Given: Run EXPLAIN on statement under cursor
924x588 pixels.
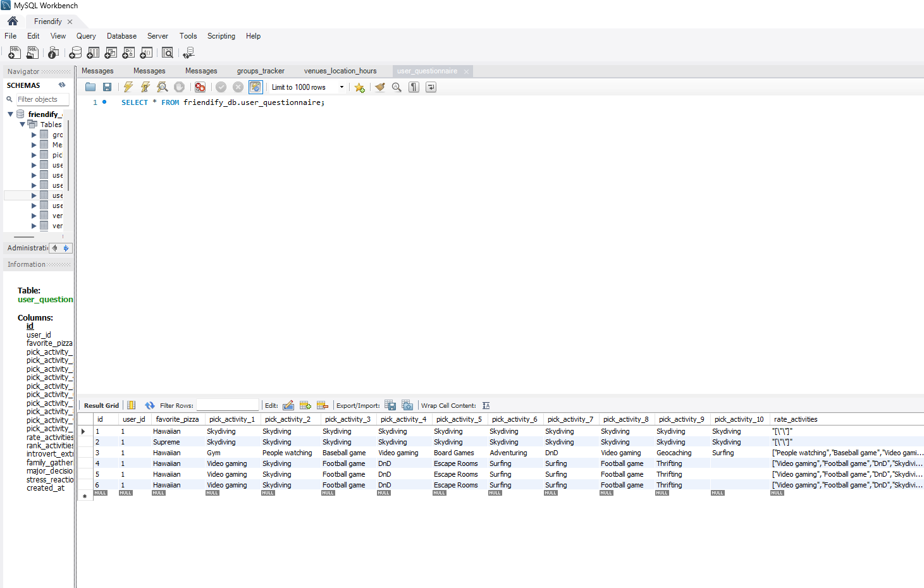Looking at the screenshot, I should pyautogui.click(x=163, y=87).
